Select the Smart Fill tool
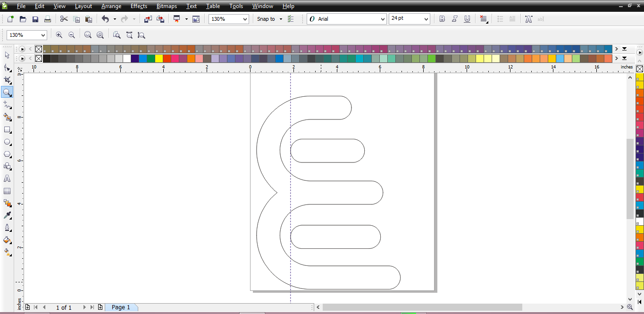Image resolution: width=644 pixels, height=314 pixels. 7,117
